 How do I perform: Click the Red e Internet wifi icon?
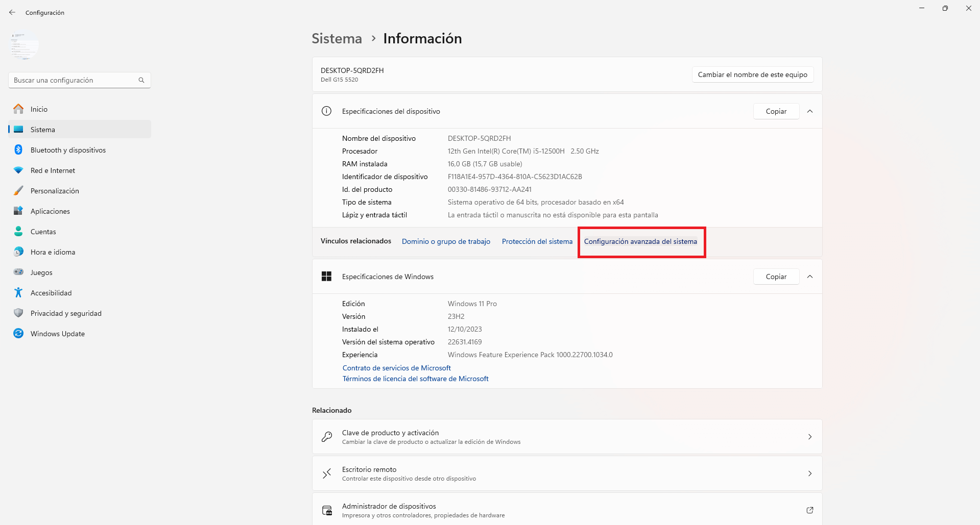coord(18,170)
